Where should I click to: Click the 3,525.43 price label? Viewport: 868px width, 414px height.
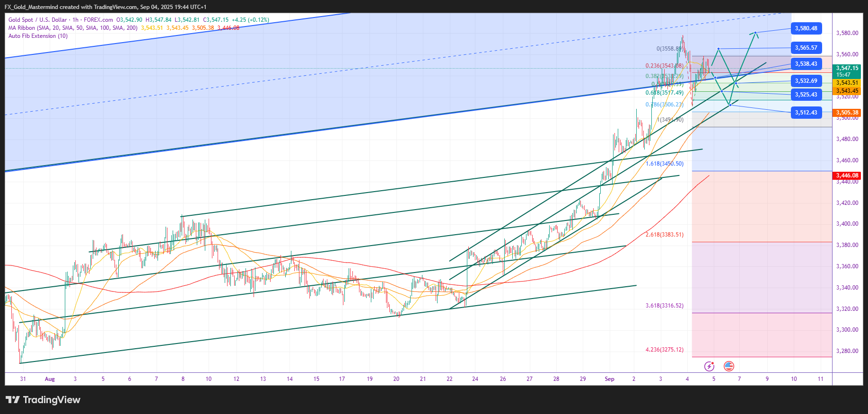coord(806,95)
